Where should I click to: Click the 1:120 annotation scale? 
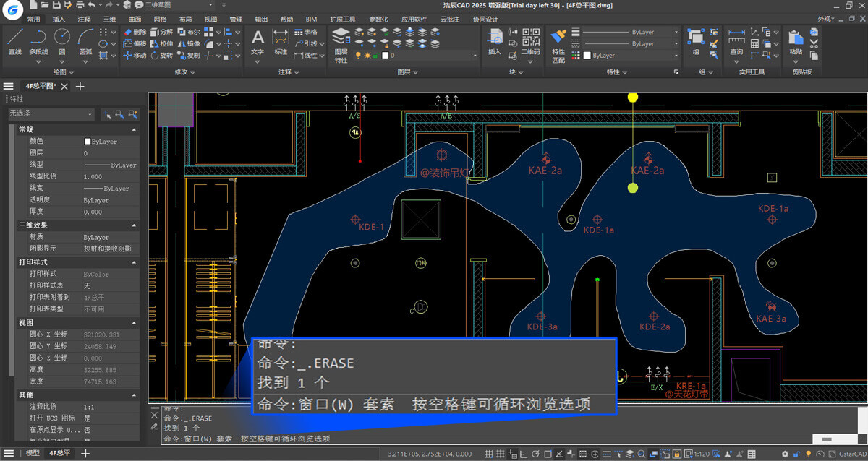click(700, 453)
